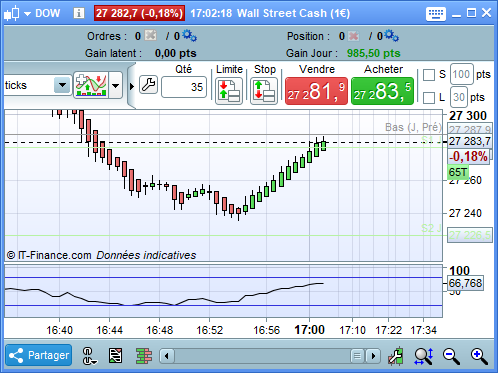The width and height of the screenshot is (498, 373).
Task: Open the DOW instrument dropdown arrow
Action: tap(27, 14)
